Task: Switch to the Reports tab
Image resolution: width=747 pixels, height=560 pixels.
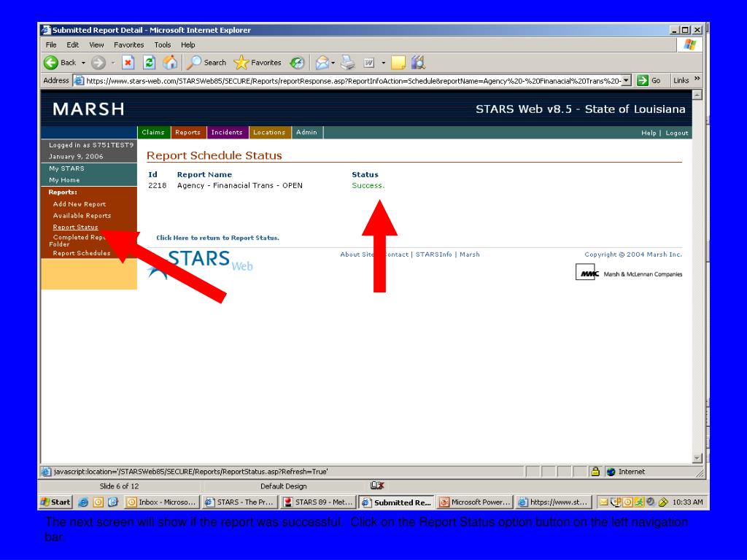Action: pos(187,133)
